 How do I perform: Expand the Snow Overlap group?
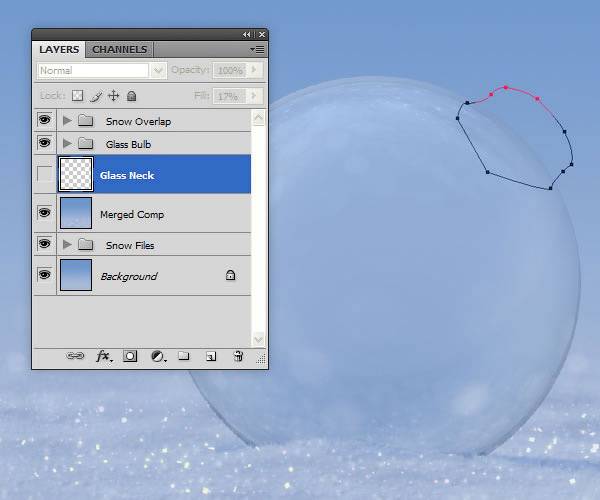click(67, 121)
